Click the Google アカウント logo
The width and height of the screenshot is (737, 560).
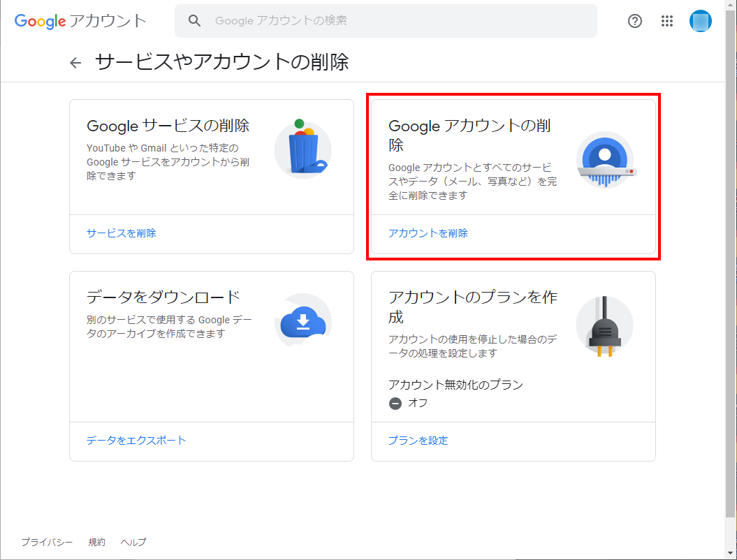[80, 21]
